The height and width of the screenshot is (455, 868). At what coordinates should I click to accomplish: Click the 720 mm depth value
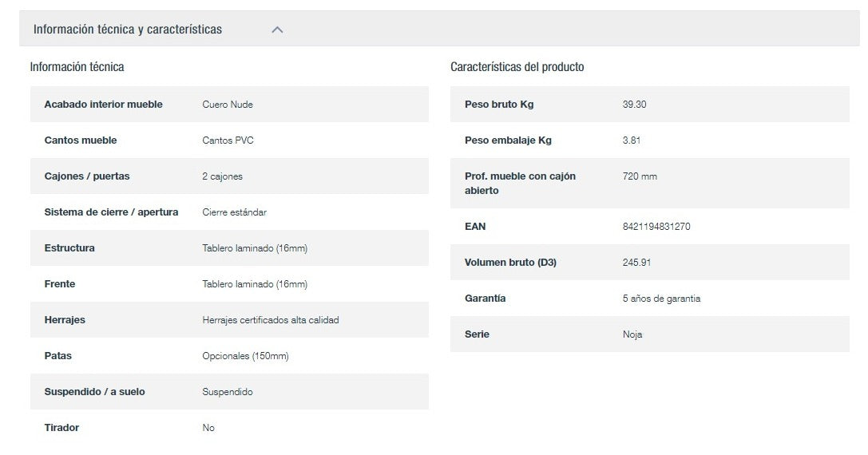point(640,176)
